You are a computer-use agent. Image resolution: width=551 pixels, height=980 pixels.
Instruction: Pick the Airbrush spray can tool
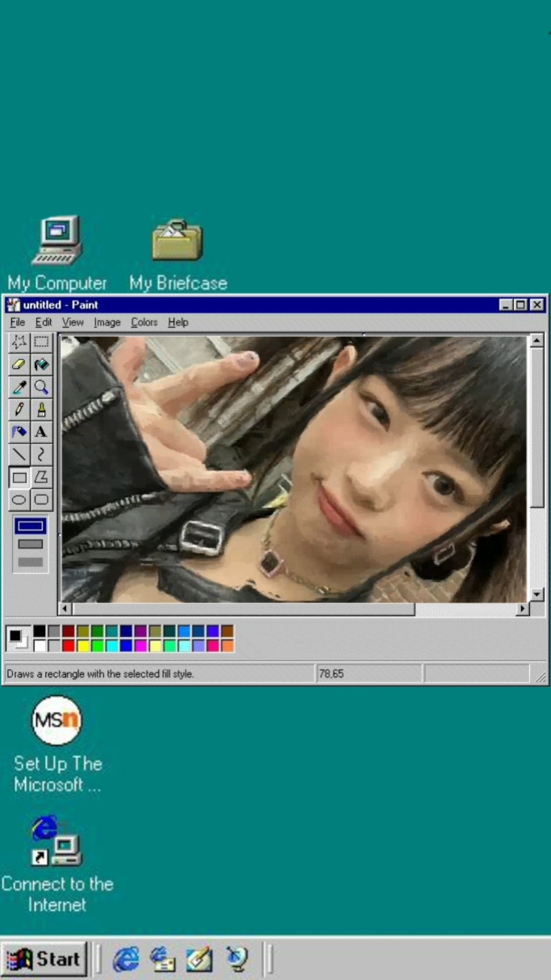click(19, 432)
